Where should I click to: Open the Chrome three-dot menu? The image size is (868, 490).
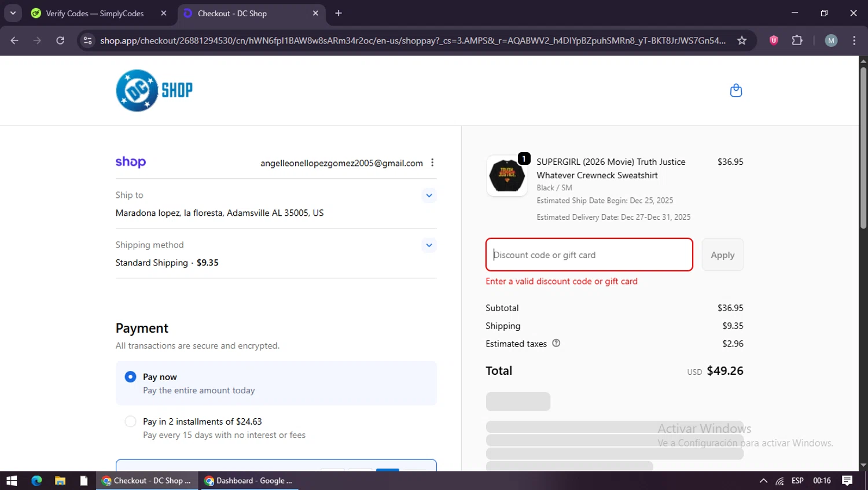pos(854,40)
